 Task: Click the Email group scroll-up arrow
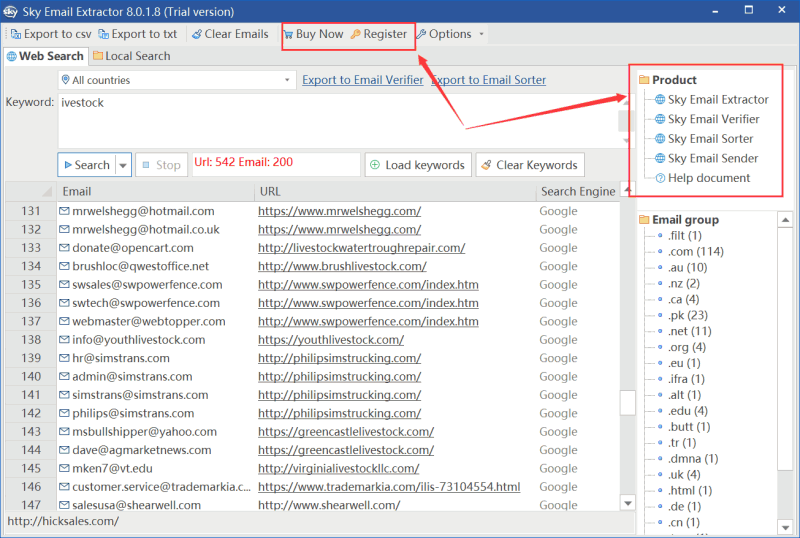point(785,220)
